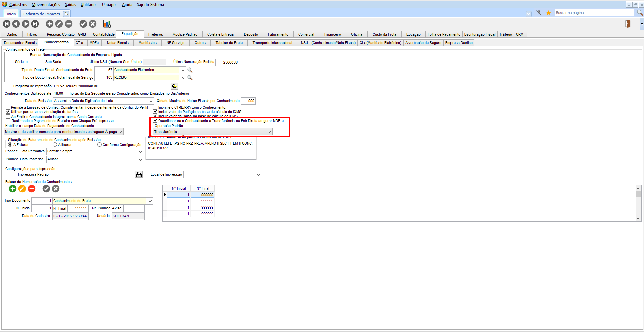Open the Data de Emissão dropdown
The image size is (644, 332).
[151, 101]
